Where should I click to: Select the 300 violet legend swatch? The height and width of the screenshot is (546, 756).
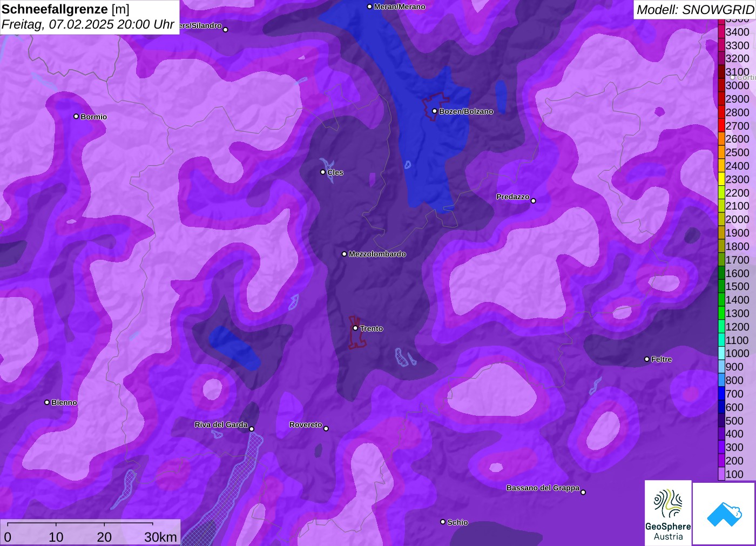click(721, 447)
